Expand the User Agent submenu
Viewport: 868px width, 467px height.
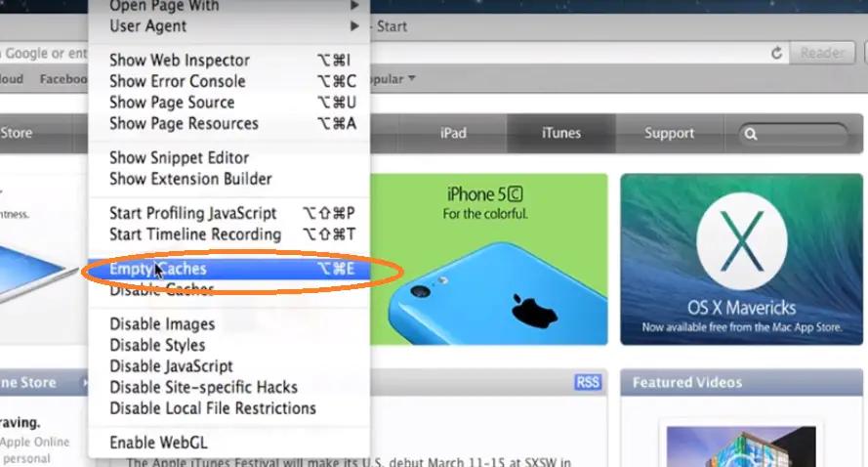point(229,26)
